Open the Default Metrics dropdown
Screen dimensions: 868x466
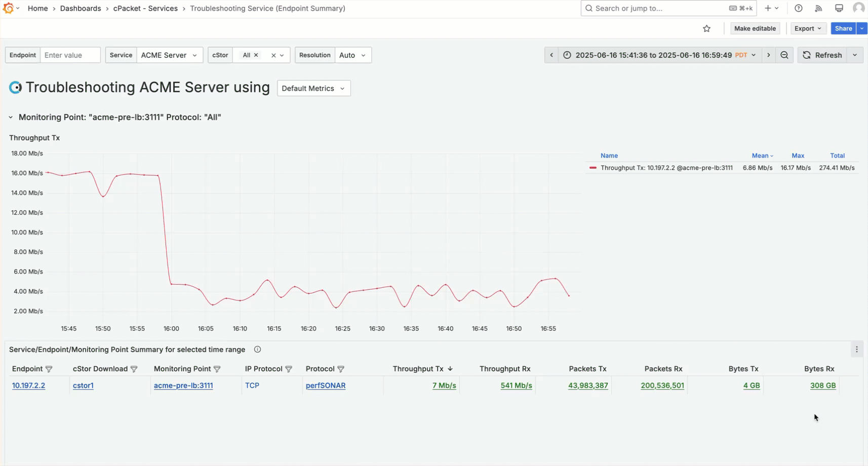click(x=314, y=88)
